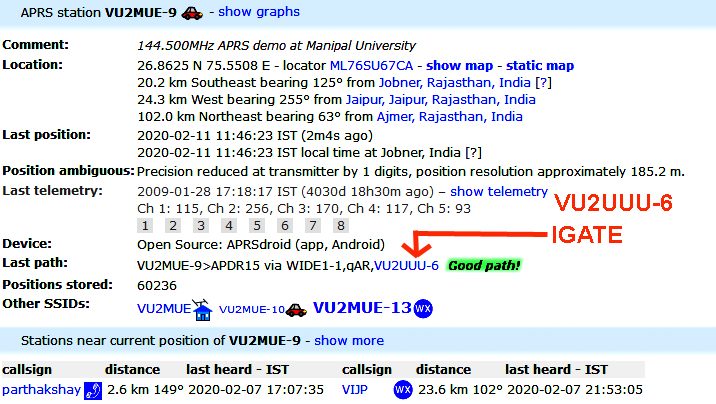Click last position time 11:46:23 IST (2m4s ago)
716x404 pixels.
(x=255, y=136)
